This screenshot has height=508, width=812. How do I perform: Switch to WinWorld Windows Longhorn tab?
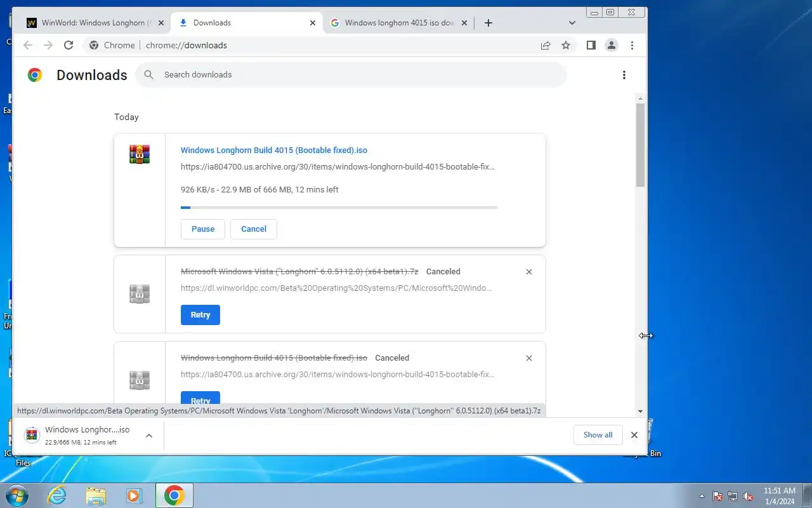click(x=95, y=23)
